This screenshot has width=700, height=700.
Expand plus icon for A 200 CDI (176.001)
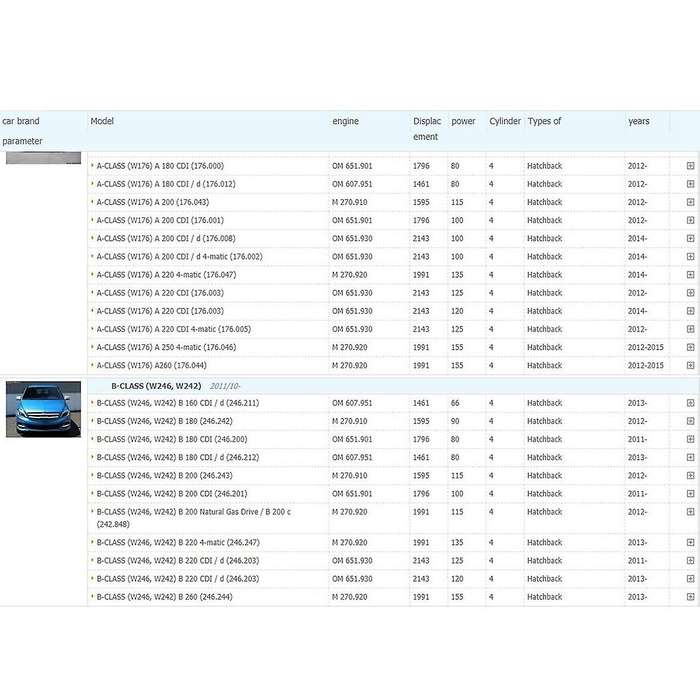pyautogui.click(x=690, y=220)
